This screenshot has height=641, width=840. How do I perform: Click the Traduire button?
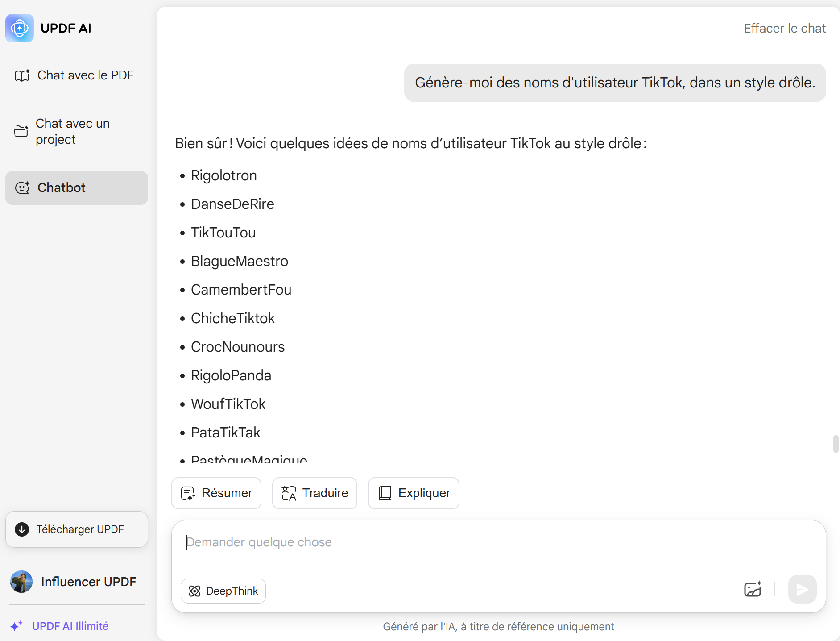coord(314,493)
